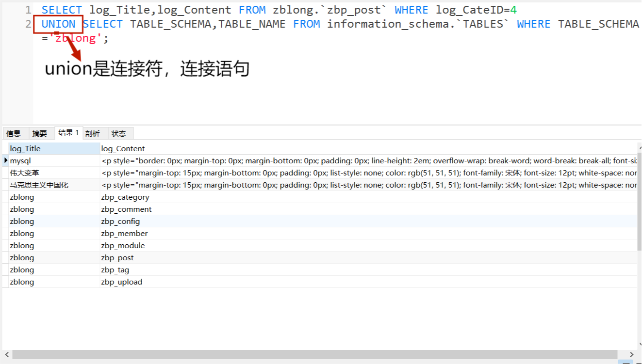Click the horizontal scrollbar left arrow
The image size is (642, 364).
[6, 355]
